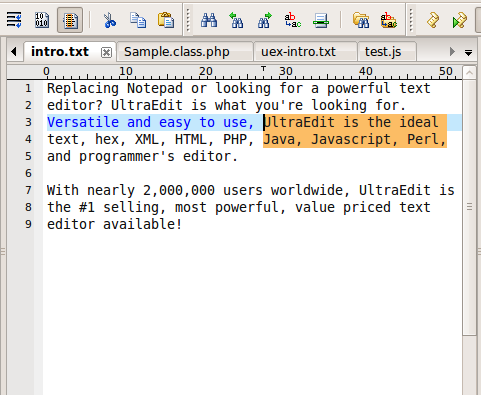Click line number 6 in the gutter

point(28,173)
